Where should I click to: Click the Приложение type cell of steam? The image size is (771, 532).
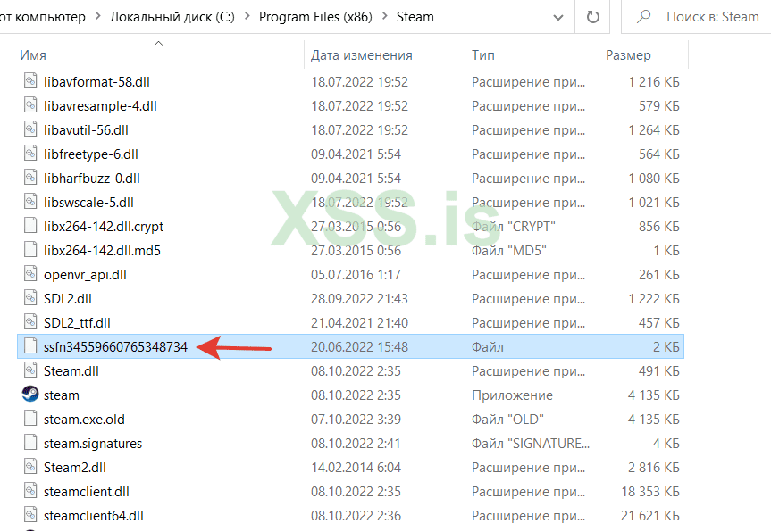tap(512, 395)
